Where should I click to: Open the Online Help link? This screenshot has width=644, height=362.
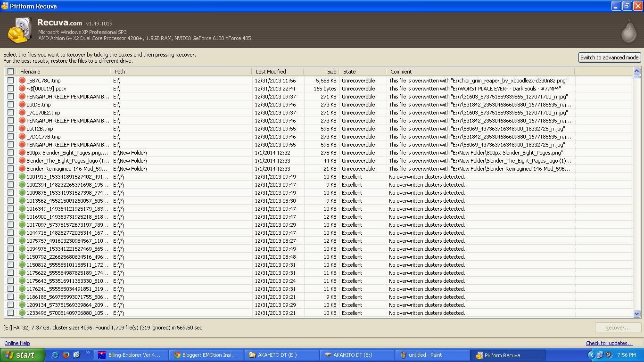coord(17,343)
